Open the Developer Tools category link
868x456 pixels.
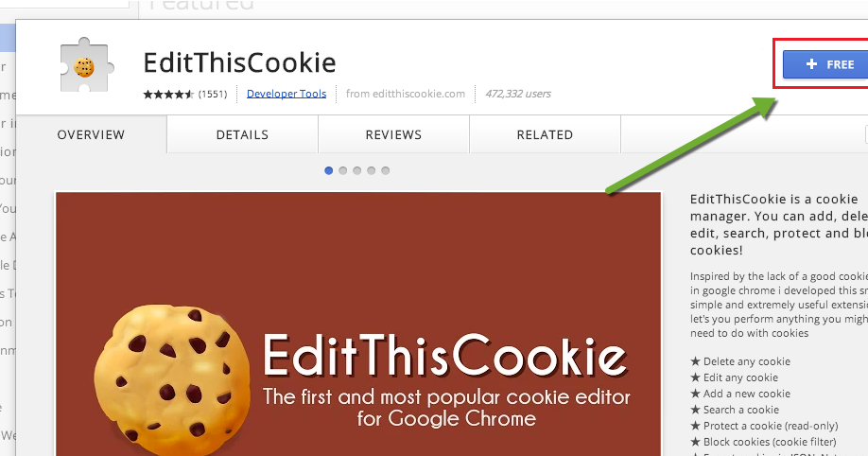[286, 94]
